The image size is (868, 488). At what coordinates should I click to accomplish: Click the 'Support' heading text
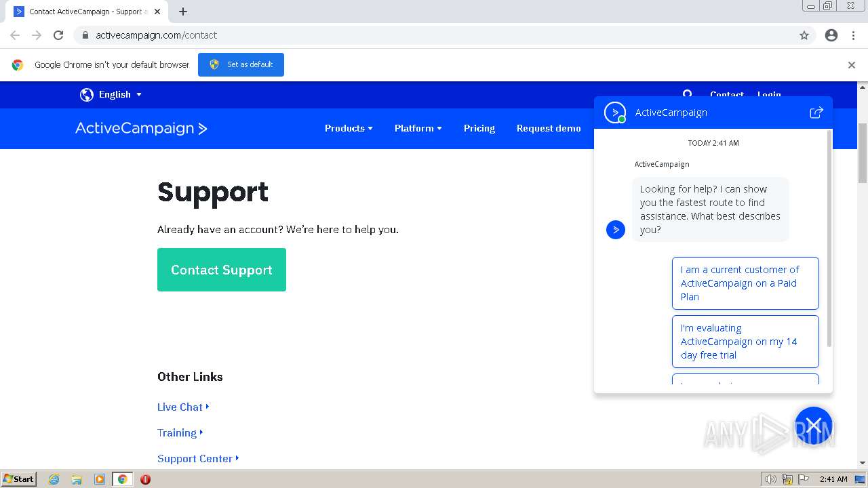point(213,192)
